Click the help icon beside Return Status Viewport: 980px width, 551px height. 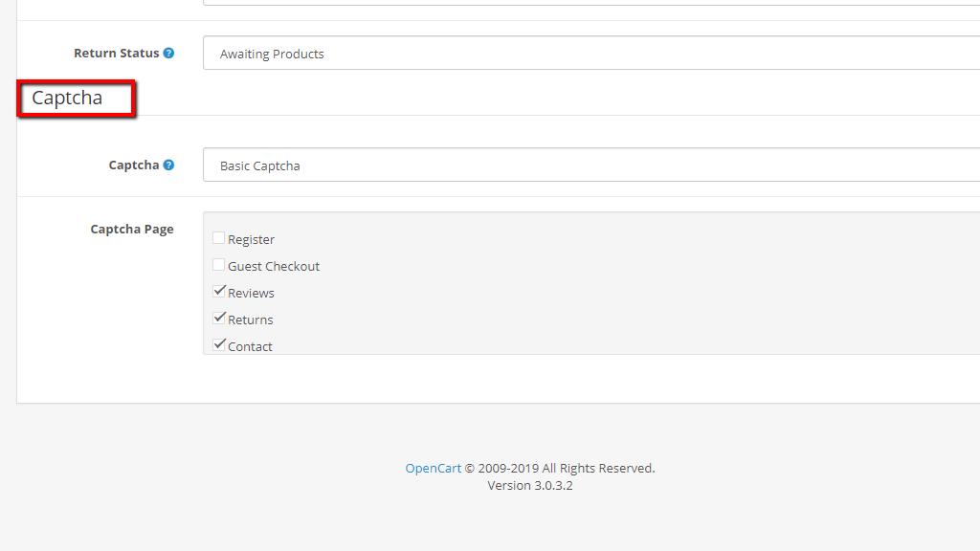click(168, 54)
